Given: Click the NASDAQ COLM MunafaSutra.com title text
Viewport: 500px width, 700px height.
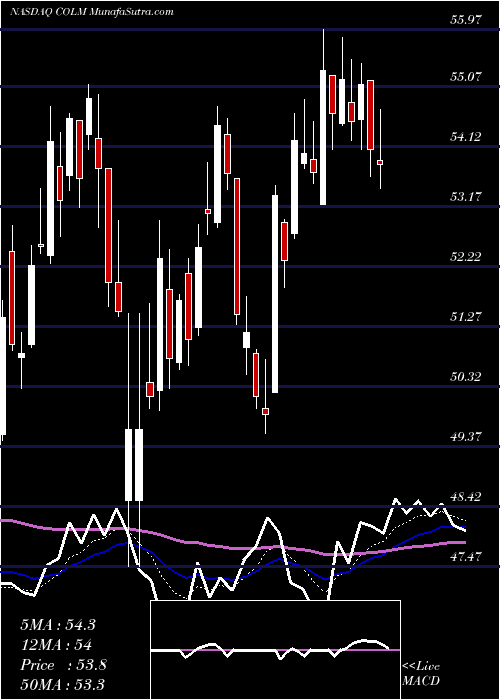Looking at the screenshot, I should click(x=91, y=12).
